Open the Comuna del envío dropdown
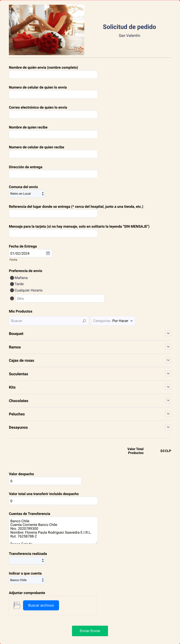The width and height of the screenshot is (180, 644). 27,194
